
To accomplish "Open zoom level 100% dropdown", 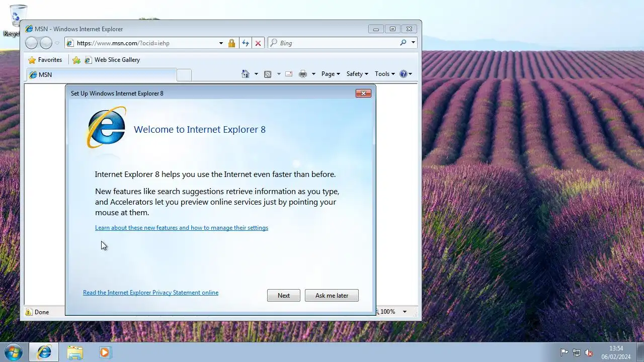I will pos(405,312).
